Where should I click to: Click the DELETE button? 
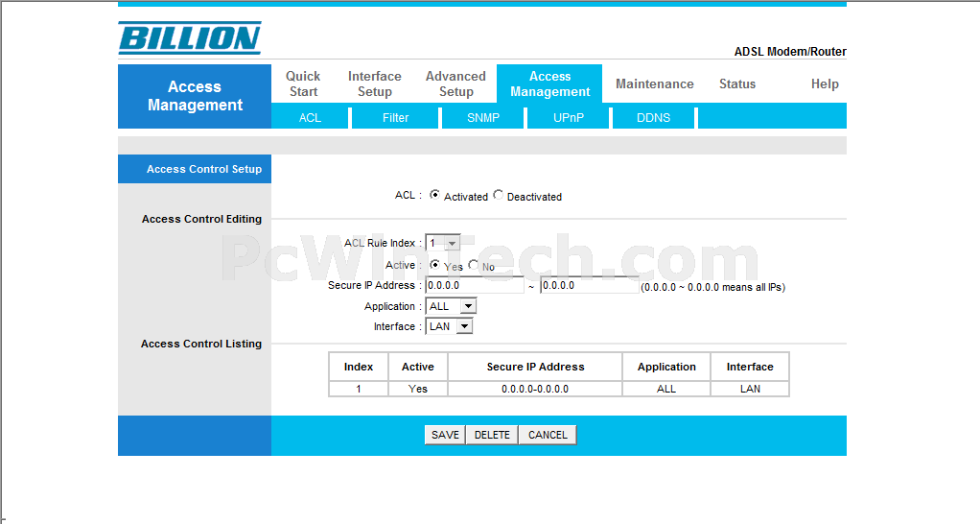click(492, 435)
